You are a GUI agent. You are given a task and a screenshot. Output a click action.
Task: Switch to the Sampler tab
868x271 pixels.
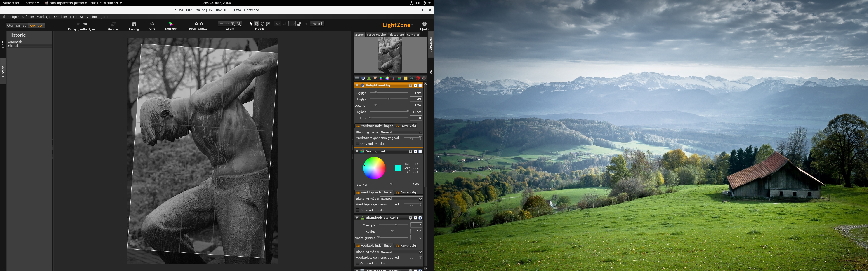[413, 35]
